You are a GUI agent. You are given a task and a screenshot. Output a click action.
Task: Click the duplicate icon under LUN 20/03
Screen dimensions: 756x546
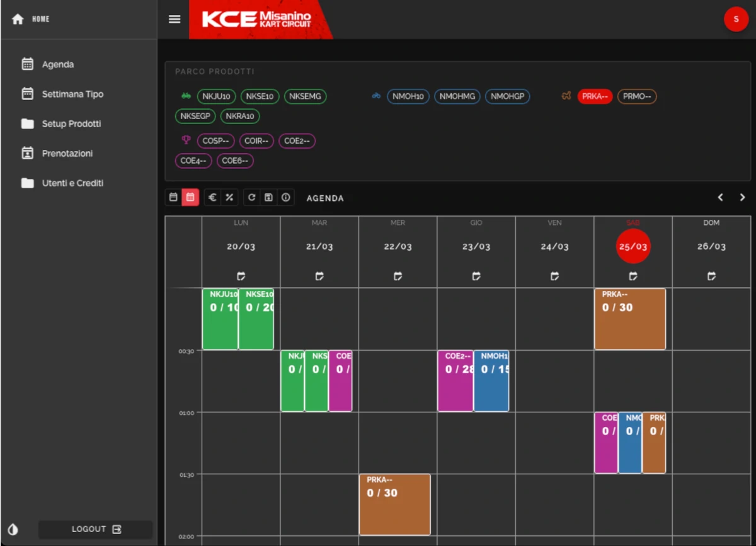(240, 276)
